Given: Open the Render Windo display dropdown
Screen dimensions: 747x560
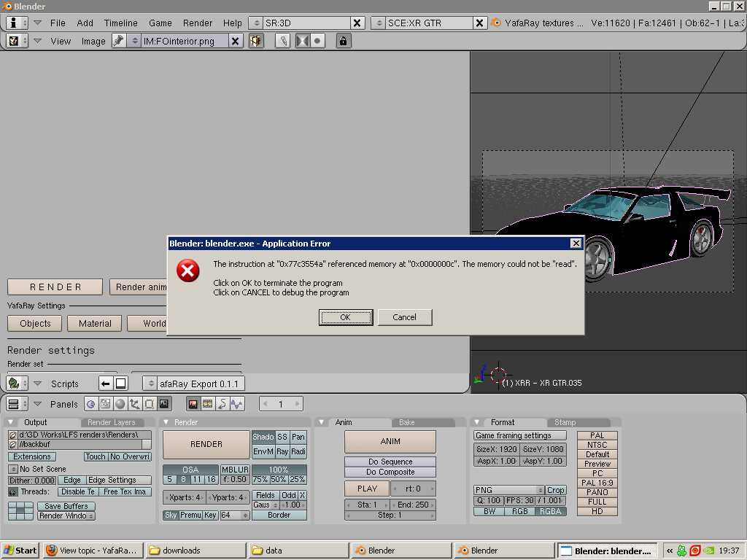Looking at the screenshot, I should [66, 516].
